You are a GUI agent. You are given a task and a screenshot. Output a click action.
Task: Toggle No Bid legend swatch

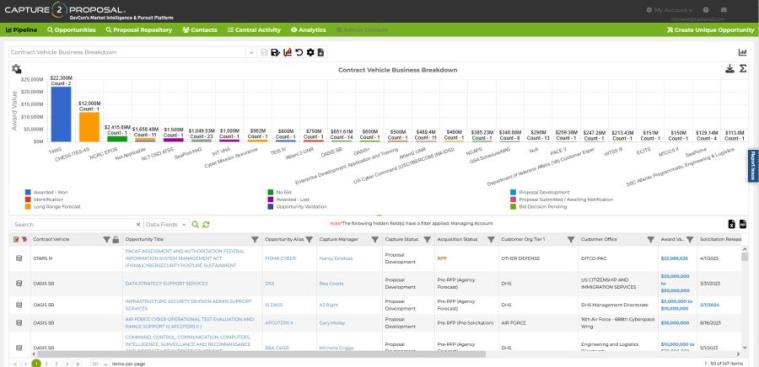[271, 192]
